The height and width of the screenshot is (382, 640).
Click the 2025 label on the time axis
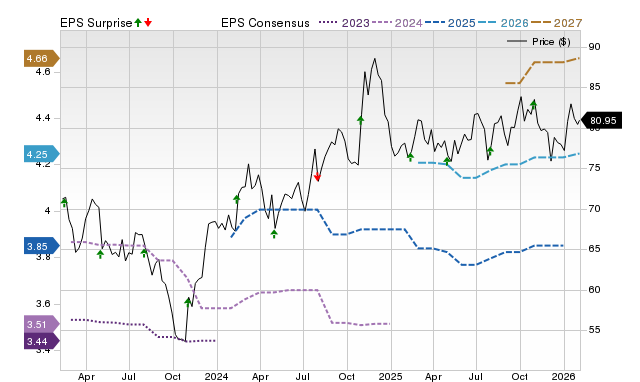pos(390,376)
